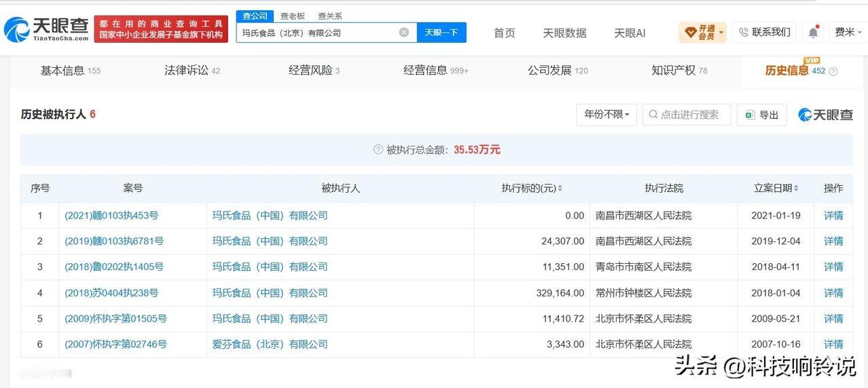Click 详情 for the 2007-10-16 case
The image size is (868, 388).
(833, 345)
